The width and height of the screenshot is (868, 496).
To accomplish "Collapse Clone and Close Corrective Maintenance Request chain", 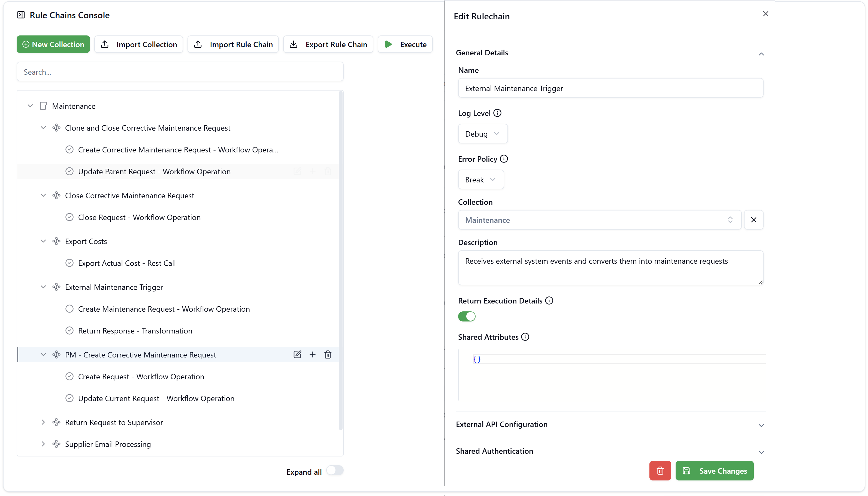I will click(43, 128).
